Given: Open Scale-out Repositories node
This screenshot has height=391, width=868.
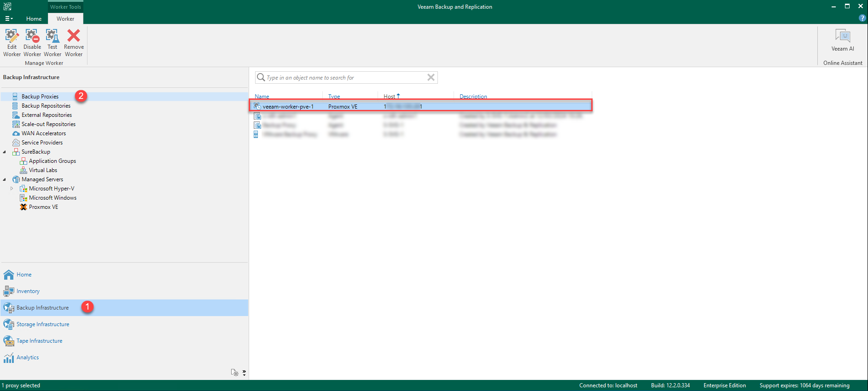Looking at the screenshot, I should point(48,124).
